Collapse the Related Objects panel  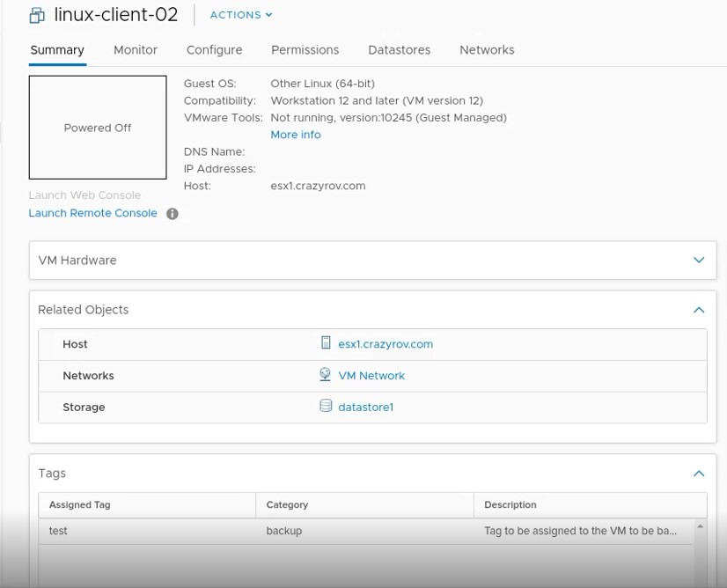pos(699,310)
